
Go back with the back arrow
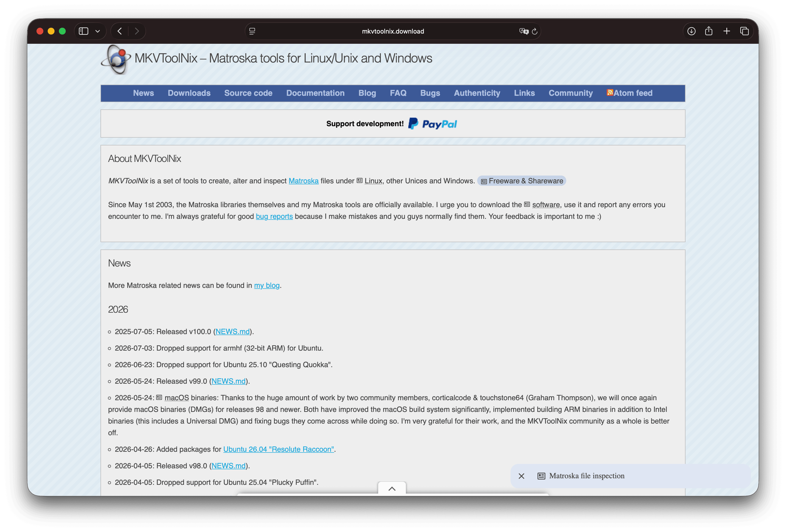(x=120, y=31)
